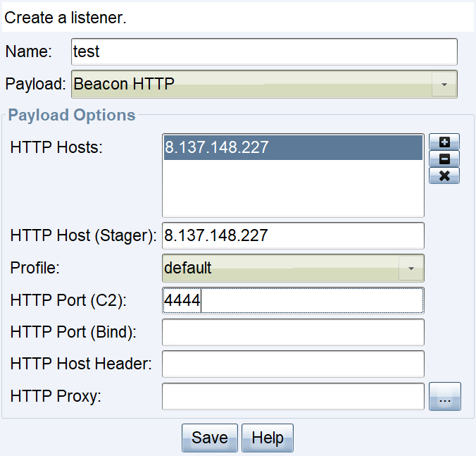Focus the HTTP Host (Stager) input field
Viewport: 476px width, 456px height.
(293, 235)
